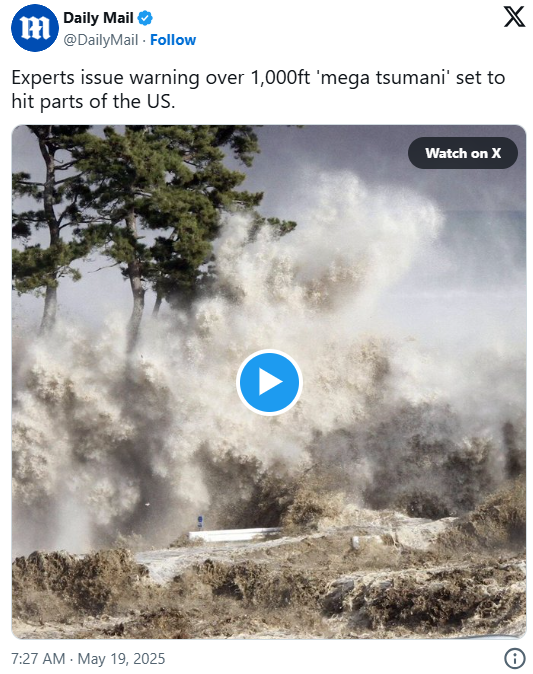Click the blue verified badge checkmark
The width and height of the screenshot is (533, 674).
tap(145, 18)
